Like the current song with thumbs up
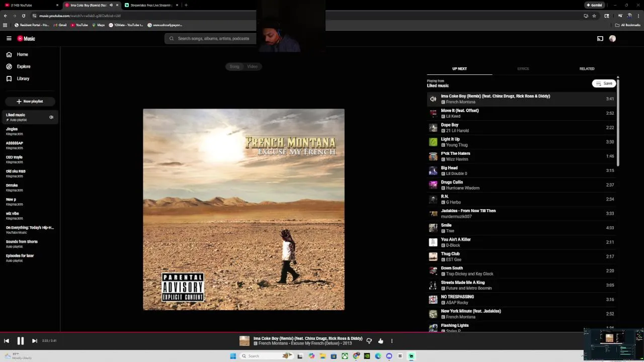Image resolution: width=644 pixels, height=362 pixels. (380, 341)
